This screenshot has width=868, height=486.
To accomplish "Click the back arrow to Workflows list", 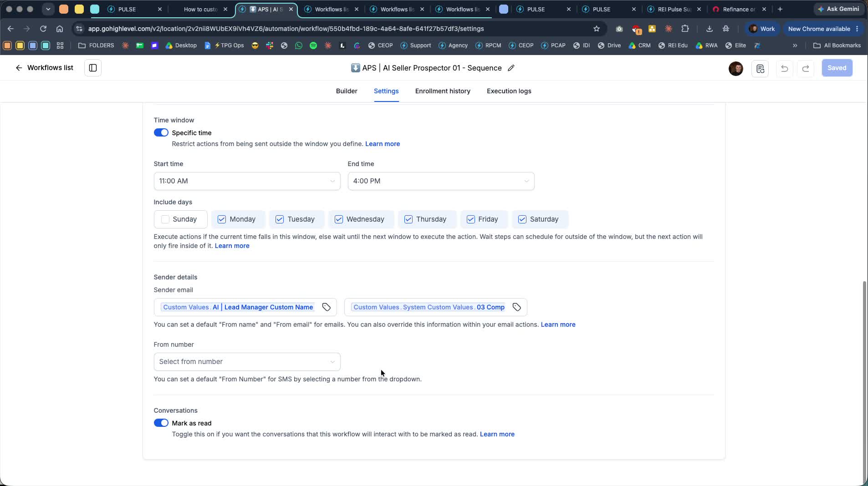I will 19,68.
